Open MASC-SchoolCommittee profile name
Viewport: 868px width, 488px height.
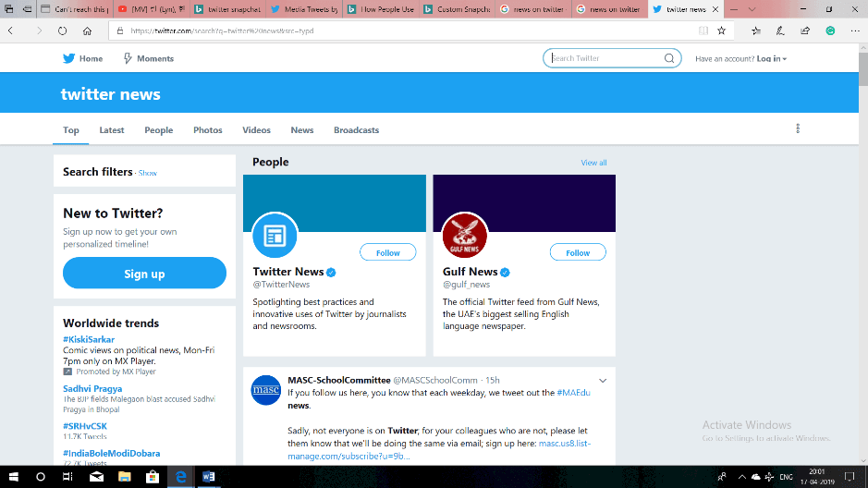click(x=339, y=380)
